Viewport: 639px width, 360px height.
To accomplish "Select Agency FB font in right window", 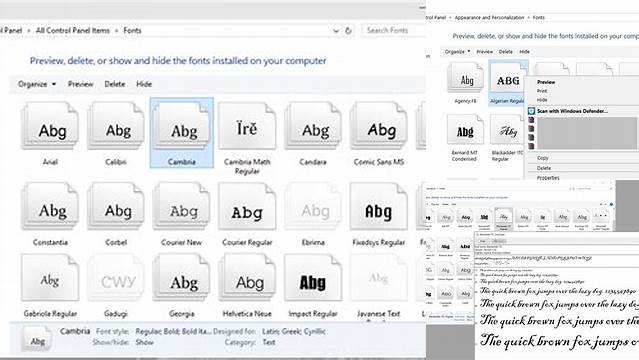I will coord(465,77).
